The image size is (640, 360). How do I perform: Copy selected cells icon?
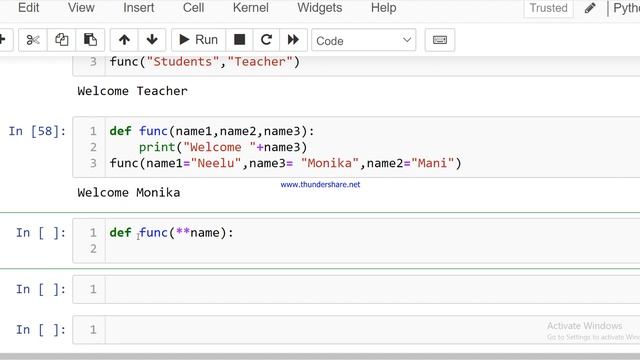pyautogui.click(x=61, y=40)
